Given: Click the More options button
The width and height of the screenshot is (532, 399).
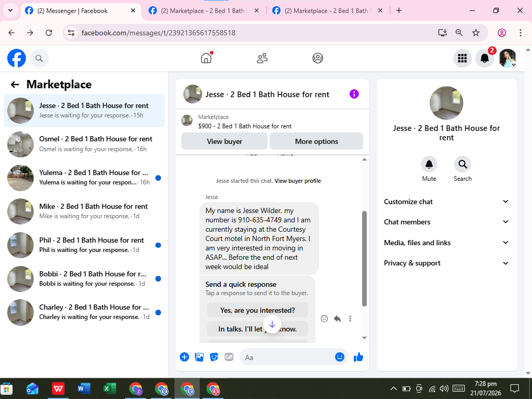Looking at the screenshot, I should pyautogui.click(x=316, y=141).
